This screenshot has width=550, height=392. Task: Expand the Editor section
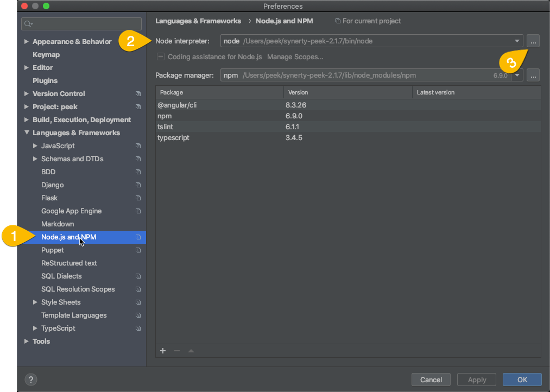(26, 67)
